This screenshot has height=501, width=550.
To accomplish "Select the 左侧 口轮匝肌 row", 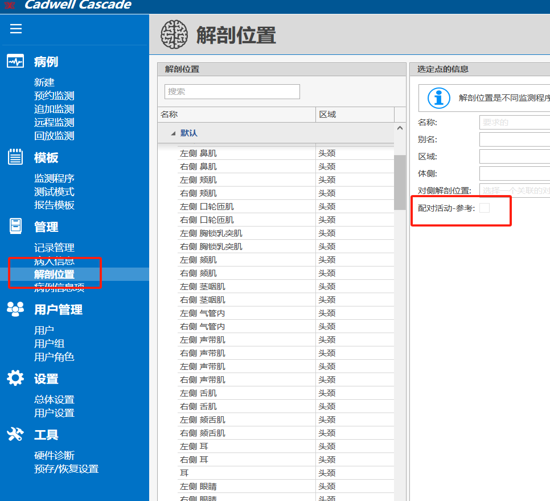I will point(276,207).
